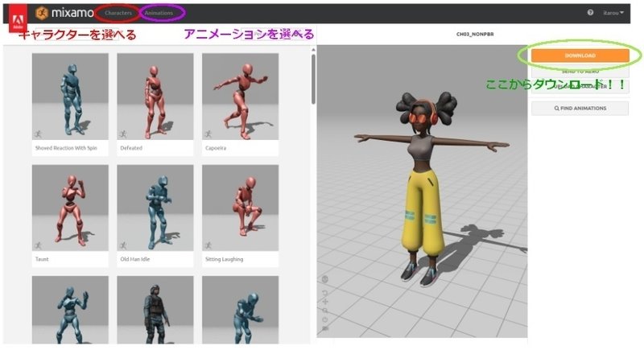Click the scroll-up arrow of animation list

pyautogui.click(x=313, y=50)
